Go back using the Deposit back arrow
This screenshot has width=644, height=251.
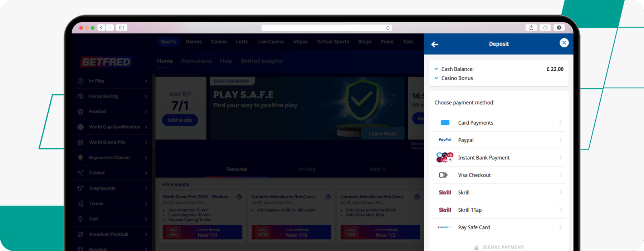tap(435, 44)
